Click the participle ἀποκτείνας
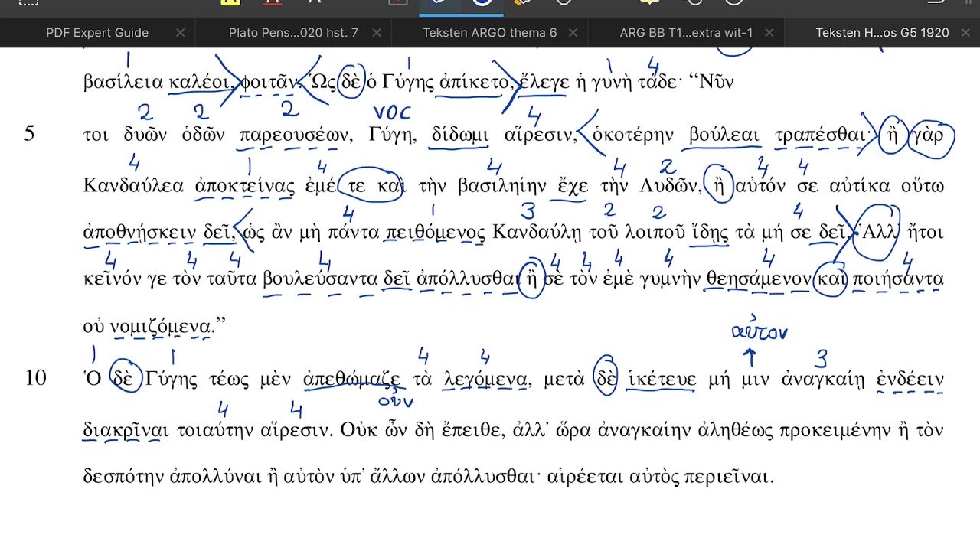 coord(245,185)
